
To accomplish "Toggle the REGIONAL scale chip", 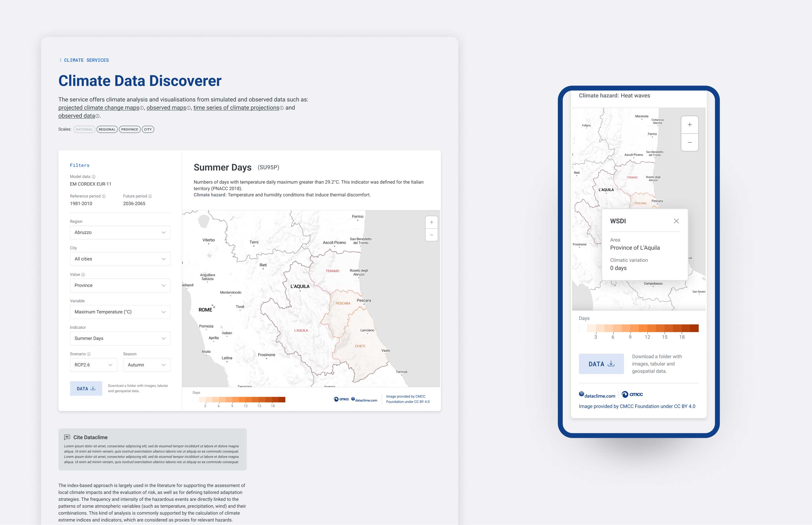I will pyautogui.click(x=107, y=129).
